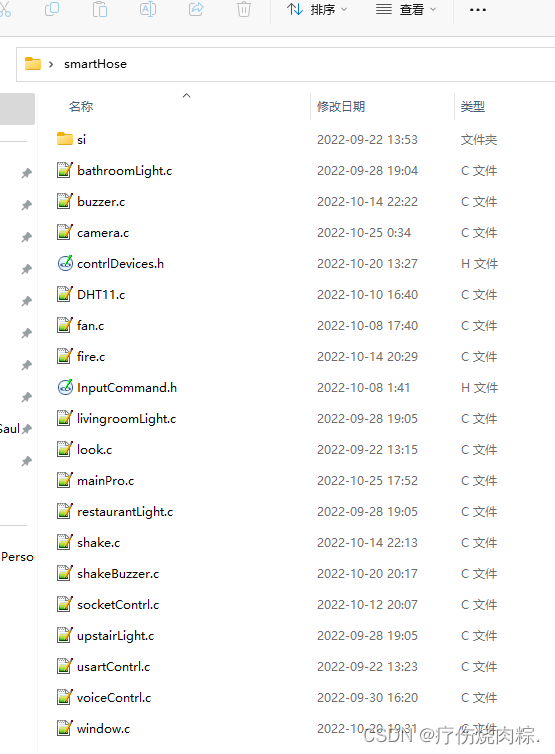Expand the breadcrumb chevron before smartHose

click(x=51, y=64)
